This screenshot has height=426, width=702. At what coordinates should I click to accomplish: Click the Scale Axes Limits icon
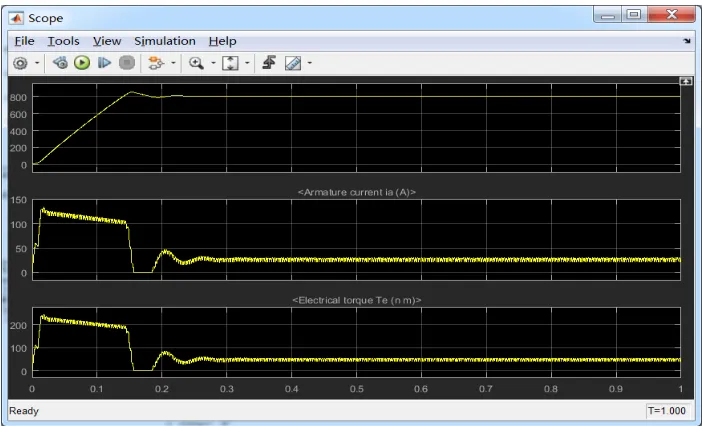coord(230,63)
